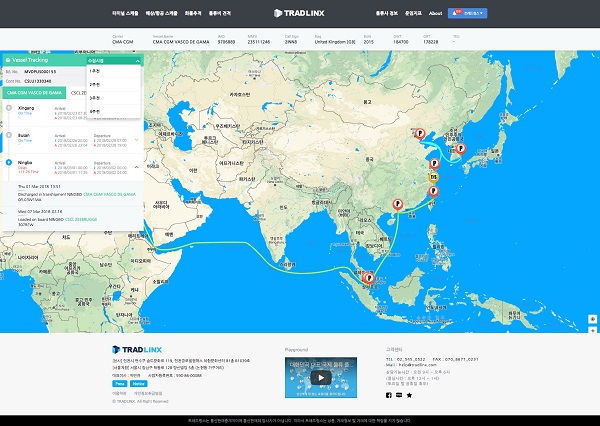
Task: Open the About menu item
Action: click(x=435, y=14)
